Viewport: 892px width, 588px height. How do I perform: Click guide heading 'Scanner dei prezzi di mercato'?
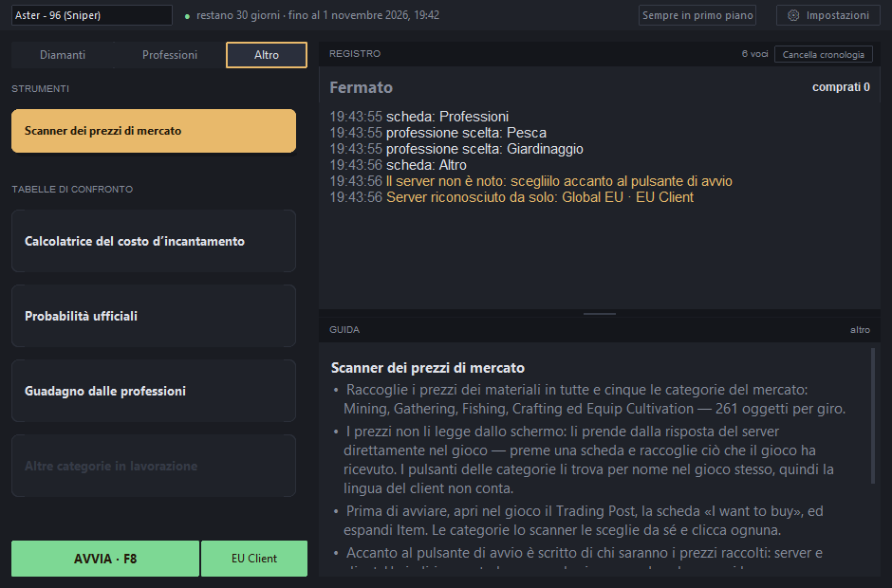click(x=428, y=368)
